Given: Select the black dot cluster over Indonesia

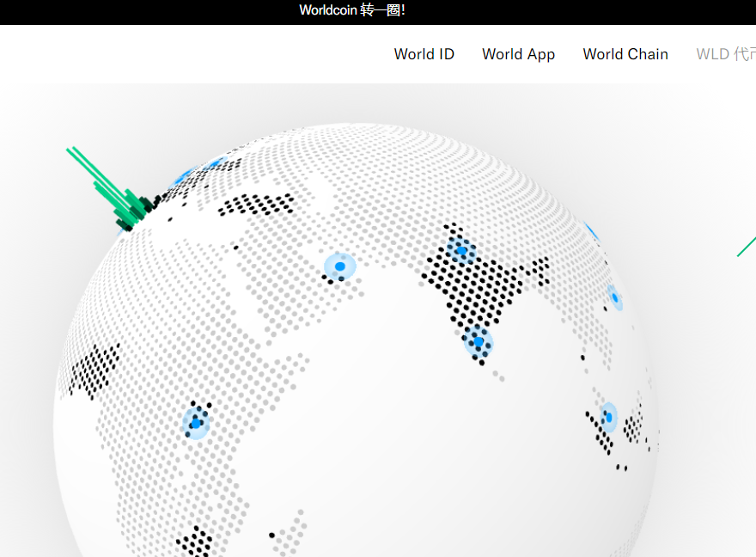Looking at the screenshot, I should pyautogui.click(x=634, y=426).
